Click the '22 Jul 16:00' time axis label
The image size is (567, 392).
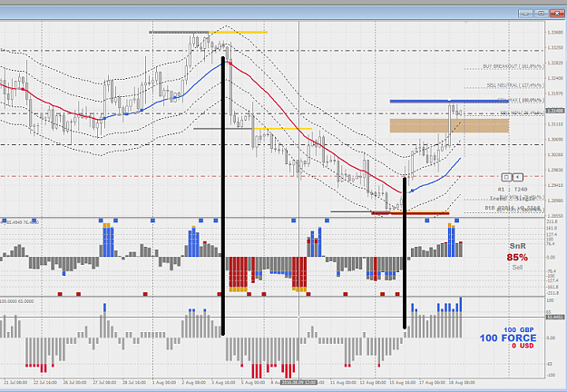44,382
